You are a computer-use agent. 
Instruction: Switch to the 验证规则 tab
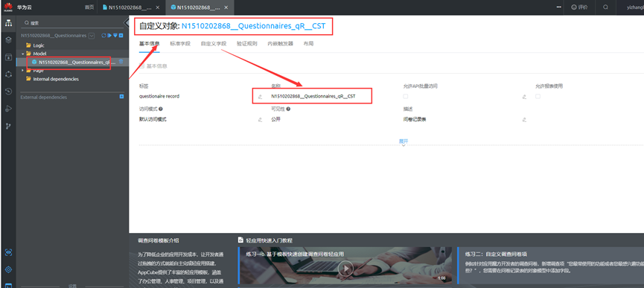click(247, 43)
